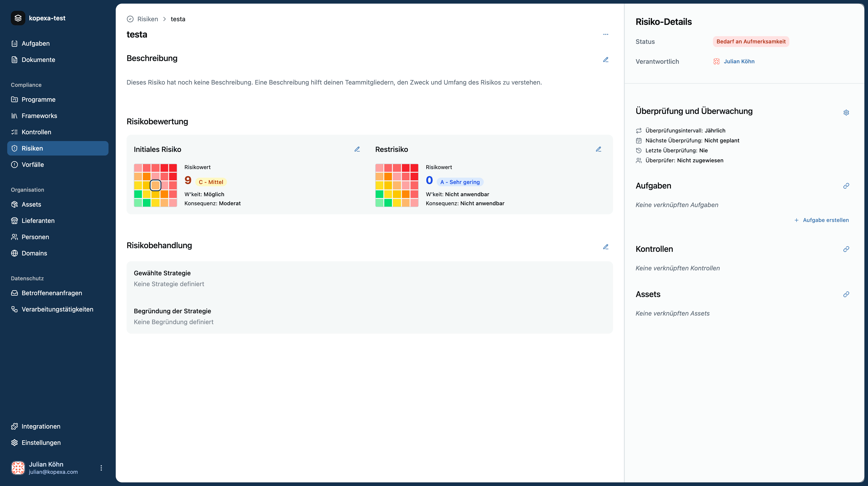Edit Risikobehandlung via pencil icon
The image size is (868, 486).
click(606, 247)
